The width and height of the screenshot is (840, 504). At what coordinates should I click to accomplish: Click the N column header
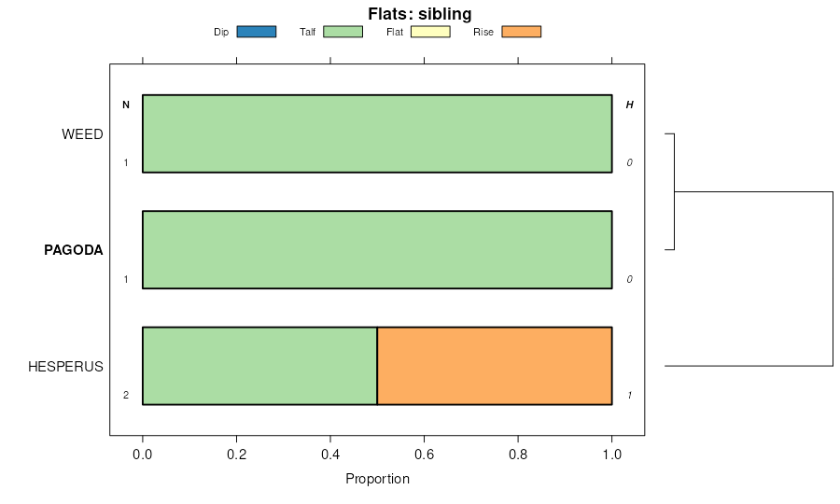point(126,105)
